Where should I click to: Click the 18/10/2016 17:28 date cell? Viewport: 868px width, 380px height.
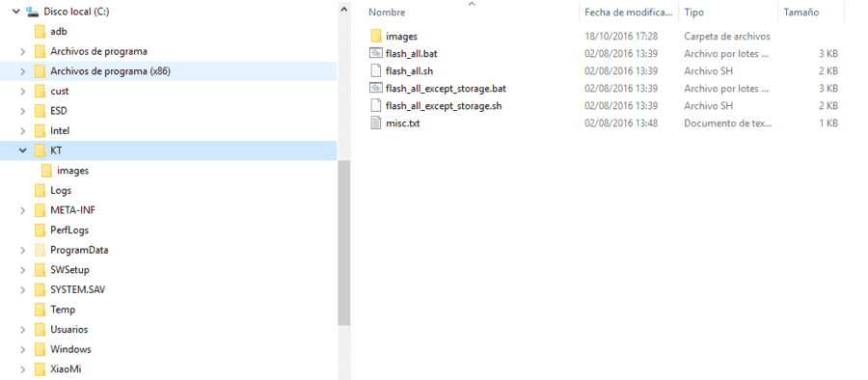621,37
